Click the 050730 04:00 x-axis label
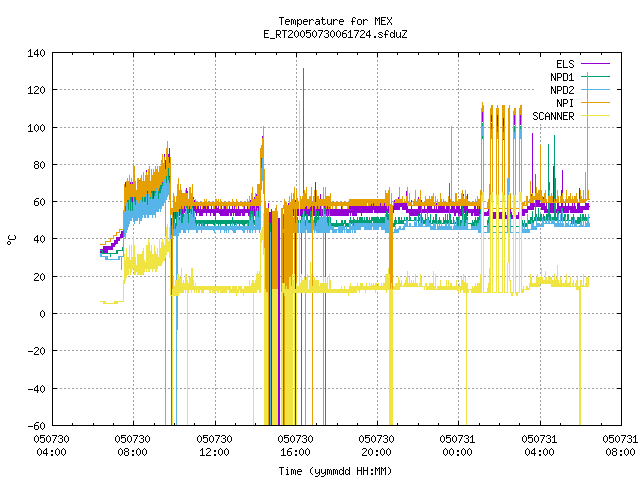Image resolution: width=640 pixels, height=480 pixels. (51, 446)
